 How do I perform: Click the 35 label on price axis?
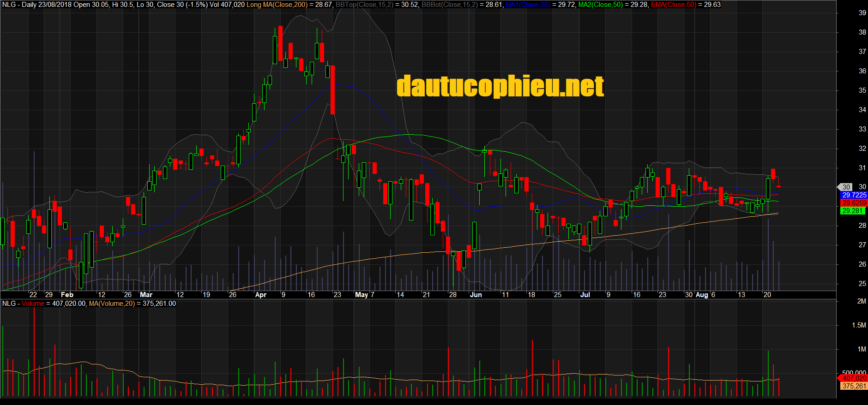[x=862, y=90]
